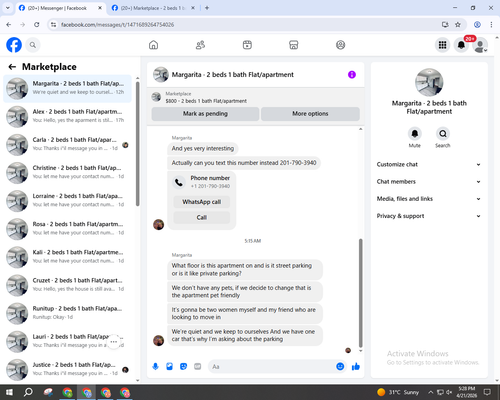
Task: Go to the Home feed icon
Action: (153, 45)
